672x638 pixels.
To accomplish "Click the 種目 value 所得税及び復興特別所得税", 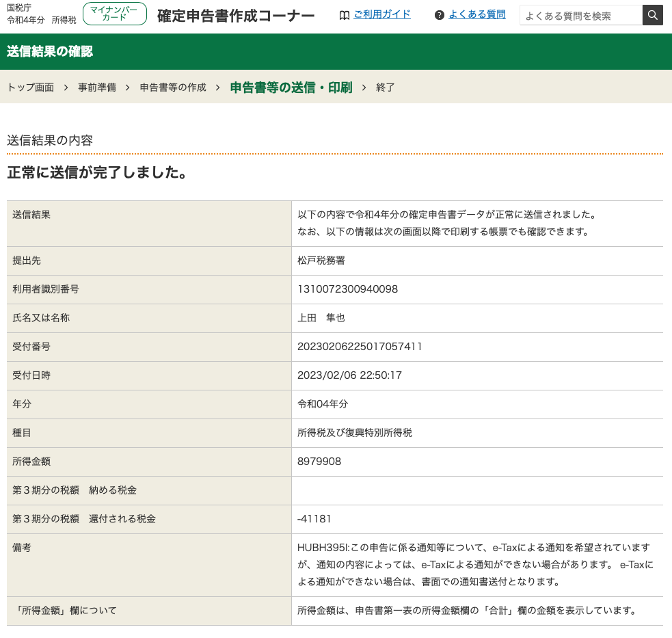I will point(355,433).
